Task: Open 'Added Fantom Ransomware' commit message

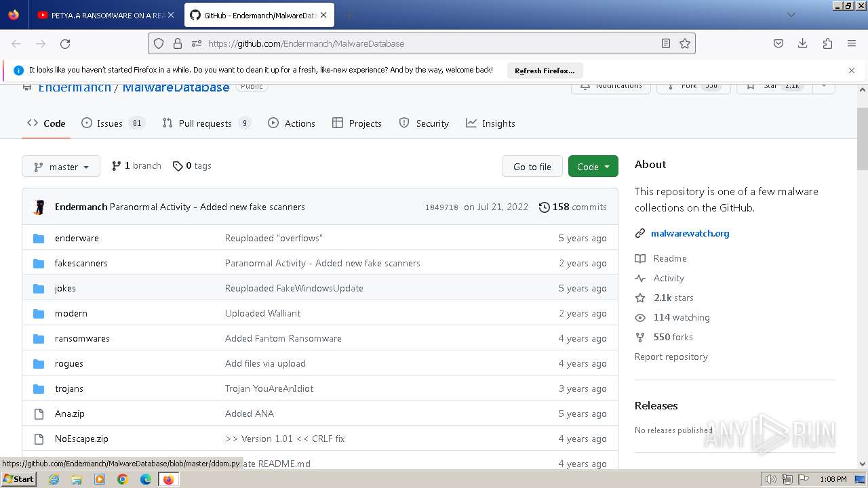Action: pyautogui.click(x=283, y=338)
